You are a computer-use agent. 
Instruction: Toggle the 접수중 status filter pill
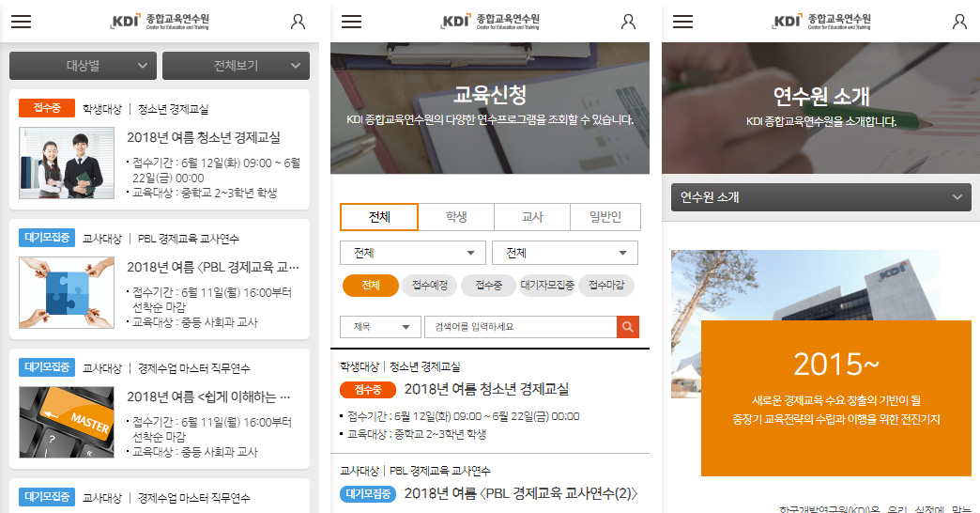489,286
